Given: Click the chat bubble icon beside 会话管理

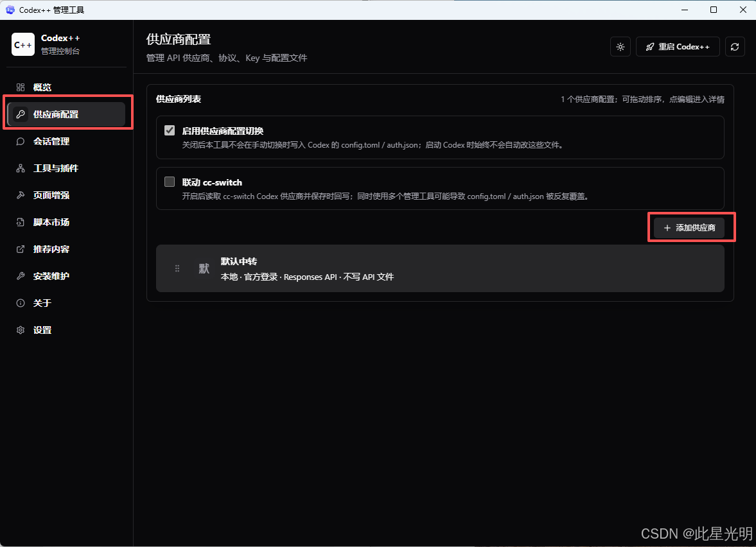Looking at the screenshot, I should point(21,141).
